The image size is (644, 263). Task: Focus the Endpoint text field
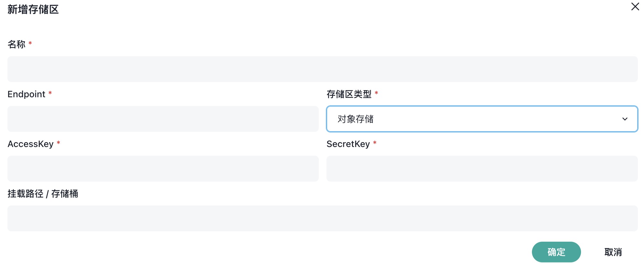pos(163,119)
